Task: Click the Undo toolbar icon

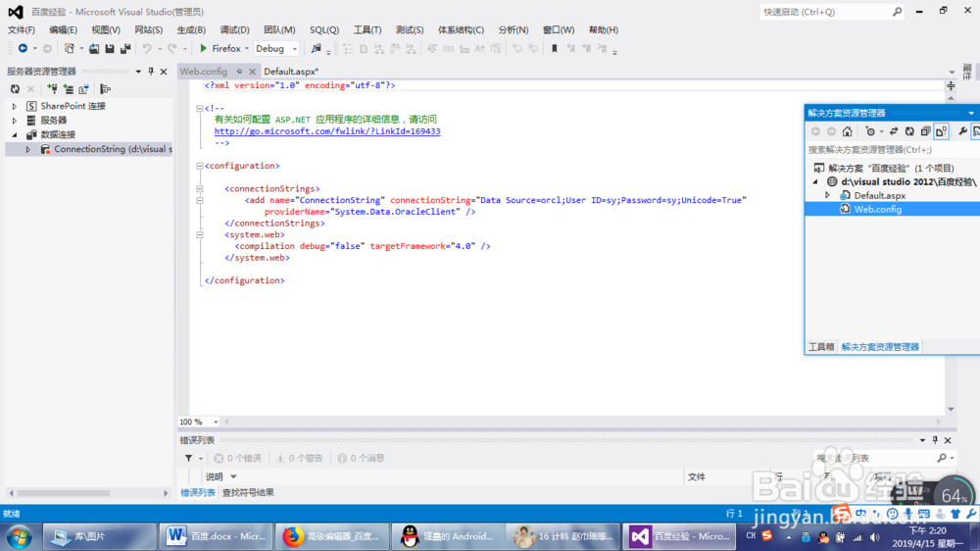Action: (x=147, y=48)
